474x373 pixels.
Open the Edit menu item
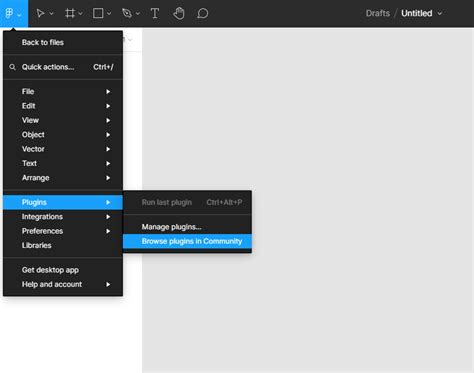pos(63,106)
